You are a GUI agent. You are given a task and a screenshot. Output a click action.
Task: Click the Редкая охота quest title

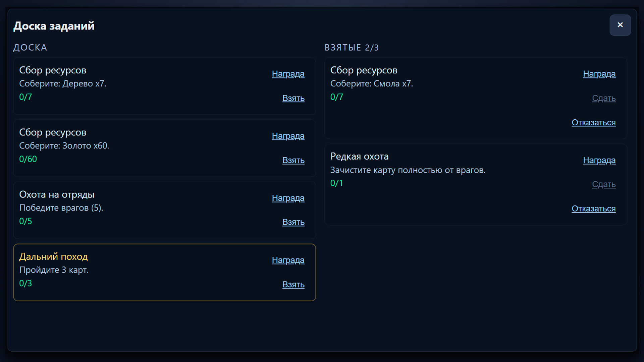(359, 157)
